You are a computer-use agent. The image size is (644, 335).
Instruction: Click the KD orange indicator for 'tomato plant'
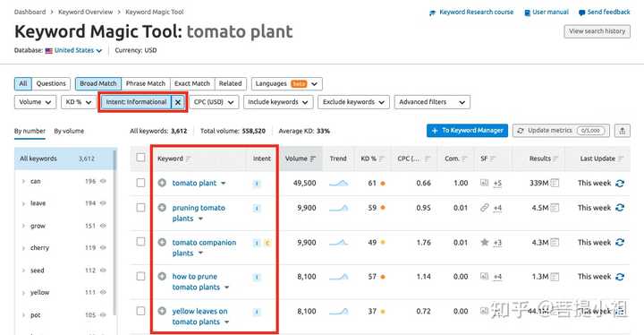pos(383,183)
